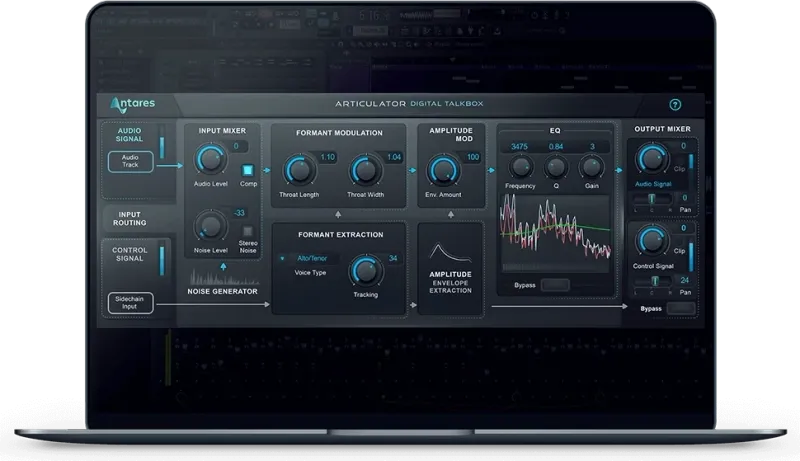The image size is (800, 461).
Task: Click the Throat Length knob
Action: (x=296, y=169)
